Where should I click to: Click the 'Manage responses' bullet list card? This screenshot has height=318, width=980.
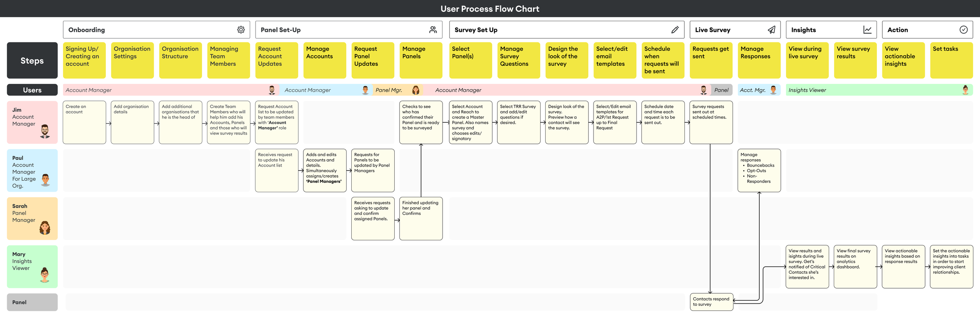[x=759, y=171]
